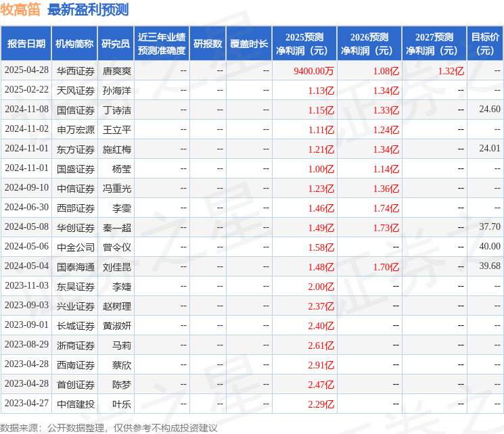Image resolution: width=504 pixels, height=434 pixels.
Task: Click the 机构简称 column header
Action: coord(74,44)
